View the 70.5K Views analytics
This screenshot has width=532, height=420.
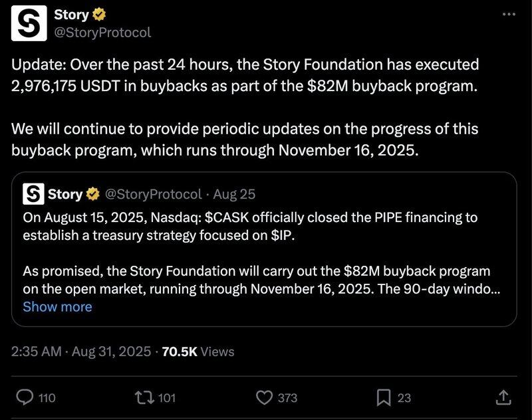point(198,352)
